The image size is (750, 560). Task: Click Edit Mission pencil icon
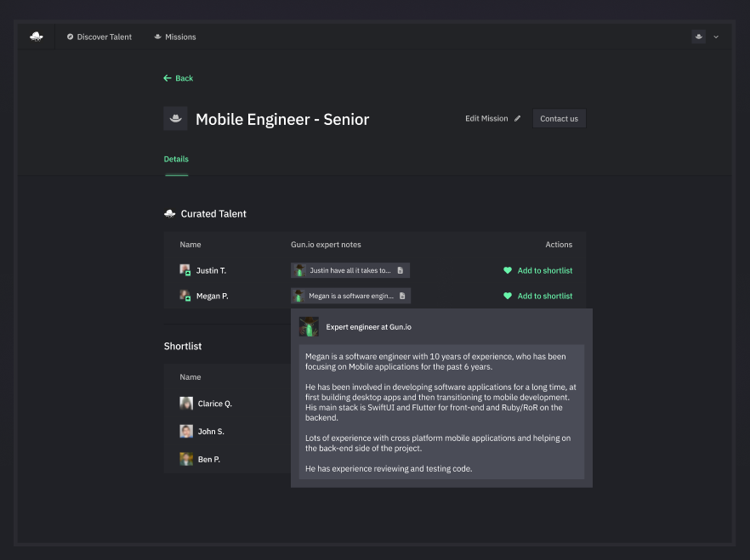click(518, 119)
